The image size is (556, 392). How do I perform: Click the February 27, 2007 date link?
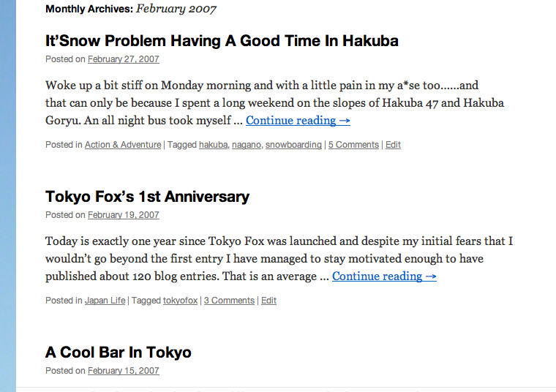pos(123,59)
